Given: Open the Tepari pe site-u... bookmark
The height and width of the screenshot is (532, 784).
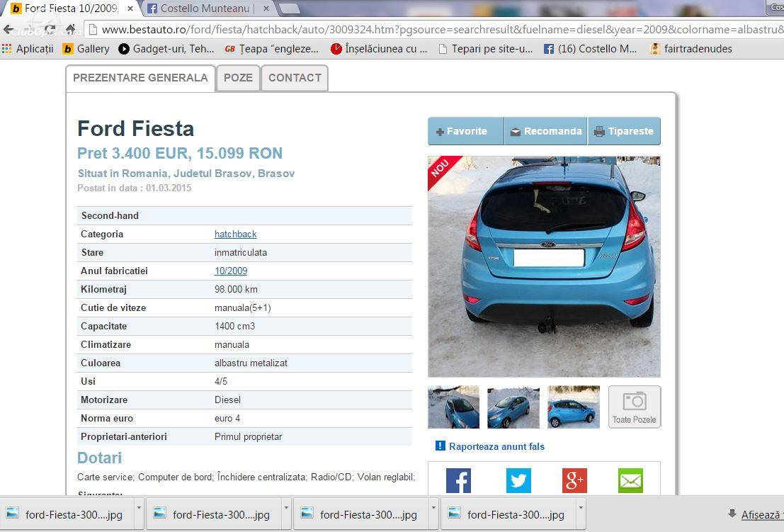Looking at the screenshot, I should [x=485, y=48].
